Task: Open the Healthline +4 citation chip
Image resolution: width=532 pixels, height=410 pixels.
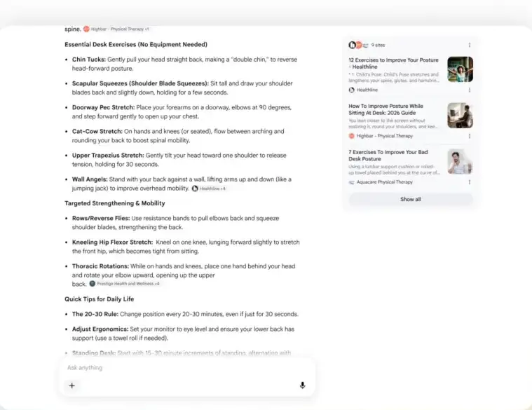Action: [209, 189]
